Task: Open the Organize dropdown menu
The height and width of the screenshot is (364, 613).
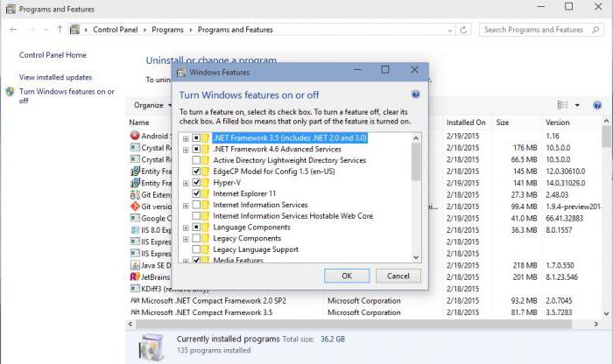Action: 152,105
